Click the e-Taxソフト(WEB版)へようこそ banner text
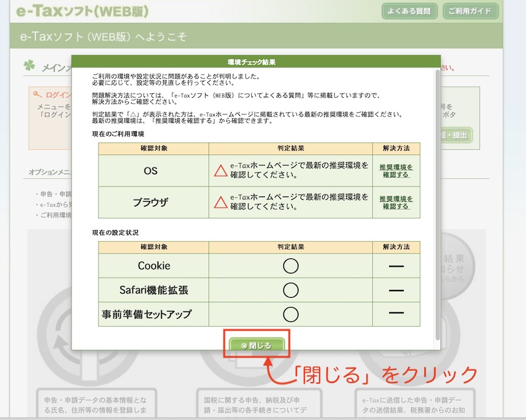 103,36
